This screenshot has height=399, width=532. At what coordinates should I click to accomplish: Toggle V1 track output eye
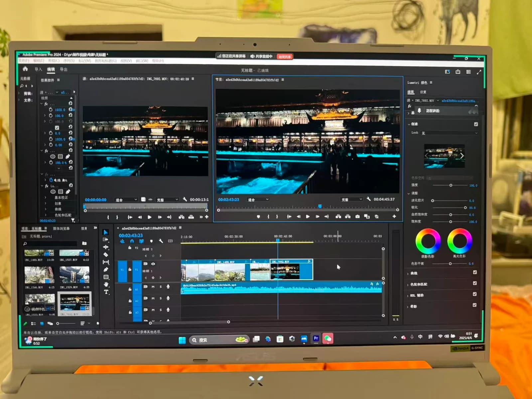coord(153,264)
